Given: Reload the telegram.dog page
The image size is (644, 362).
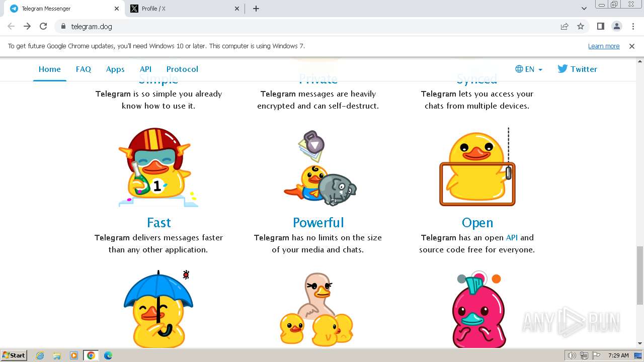Looking at the screenshot, I should pyautogui.click(x=43, y=26).
